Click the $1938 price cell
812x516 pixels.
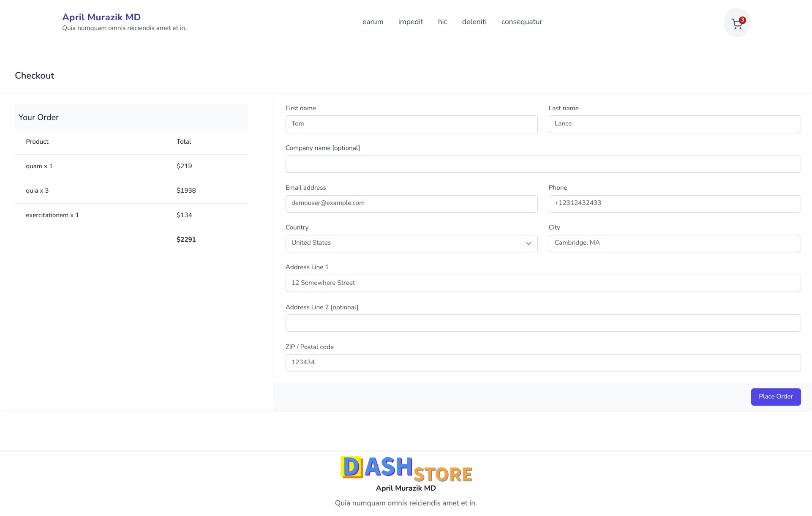[186, 191]
